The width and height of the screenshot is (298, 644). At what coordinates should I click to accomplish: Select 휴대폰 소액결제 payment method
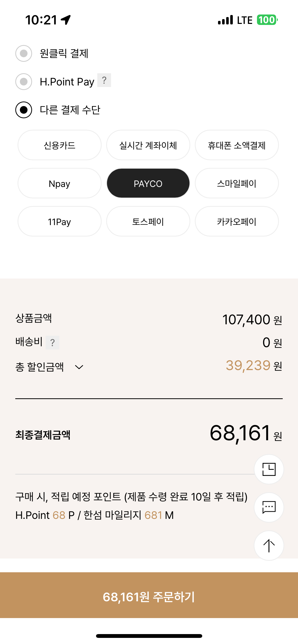pyautogui.click(x=237, y=145)
